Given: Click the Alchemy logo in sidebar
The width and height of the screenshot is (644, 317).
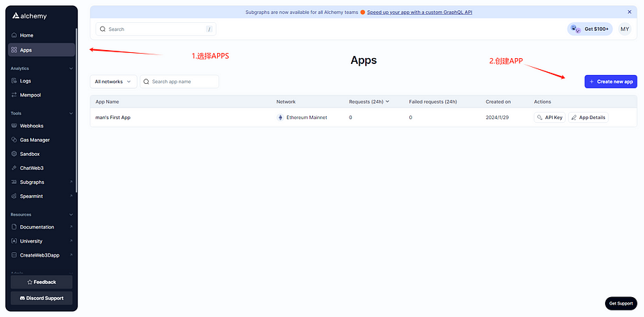Looking at the screenshot, I should point(29,16).
